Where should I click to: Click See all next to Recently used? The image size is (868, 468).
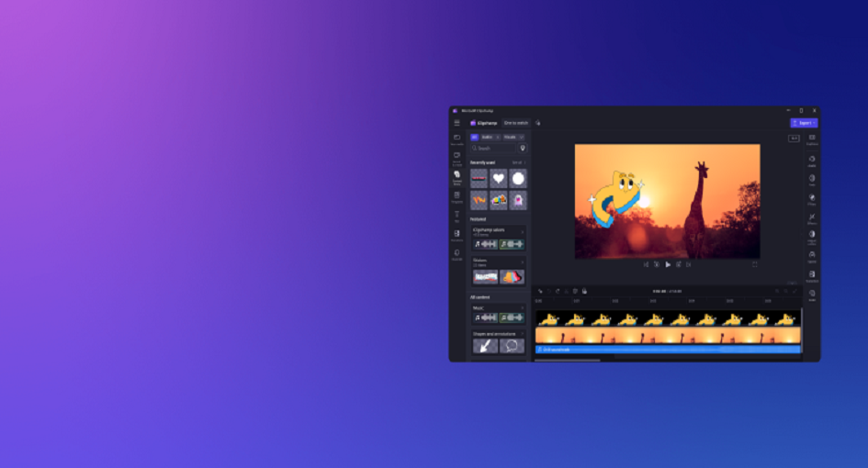[518, 162]
